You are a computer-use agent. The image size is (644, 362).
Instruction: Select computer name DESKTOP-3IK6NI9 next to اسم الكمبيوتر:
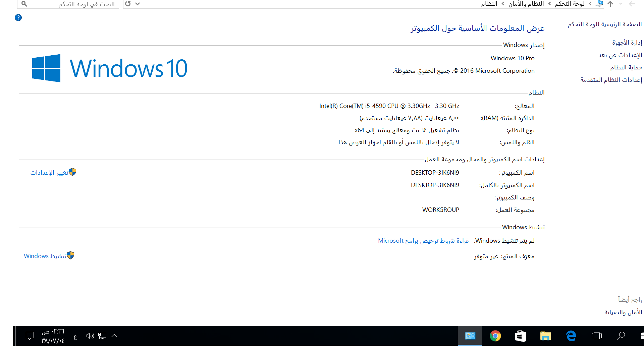(435, 173)
